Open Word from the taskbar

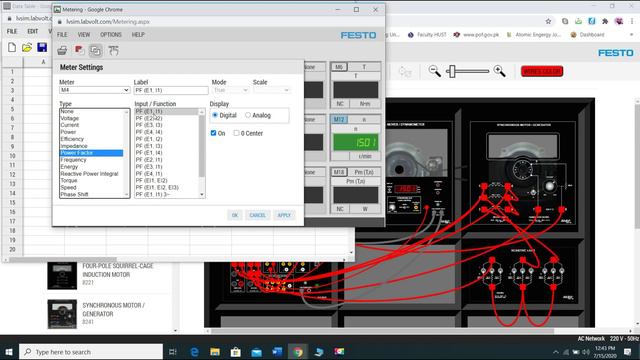277,351
